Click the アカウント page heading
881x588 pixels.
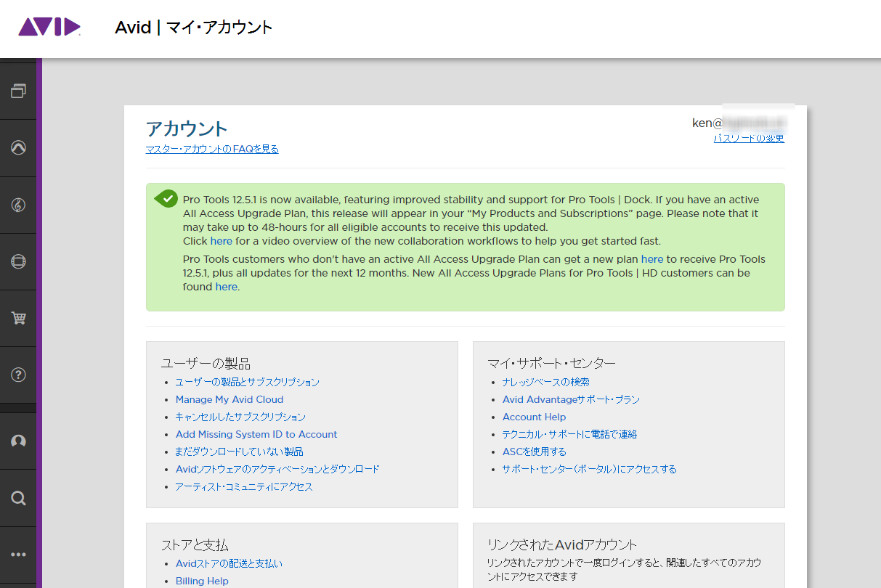pos(187,128)
